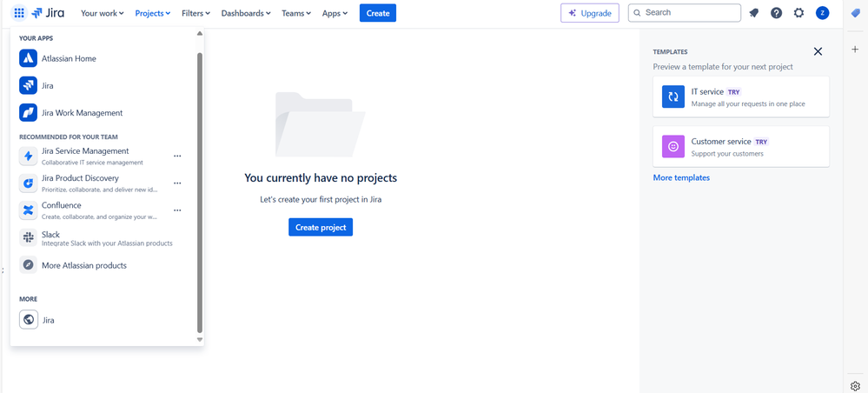Click the blue tag icon in right sidebar
This screenshot has width=868, height=393.
pyautogui.click(x=855, y=13)
